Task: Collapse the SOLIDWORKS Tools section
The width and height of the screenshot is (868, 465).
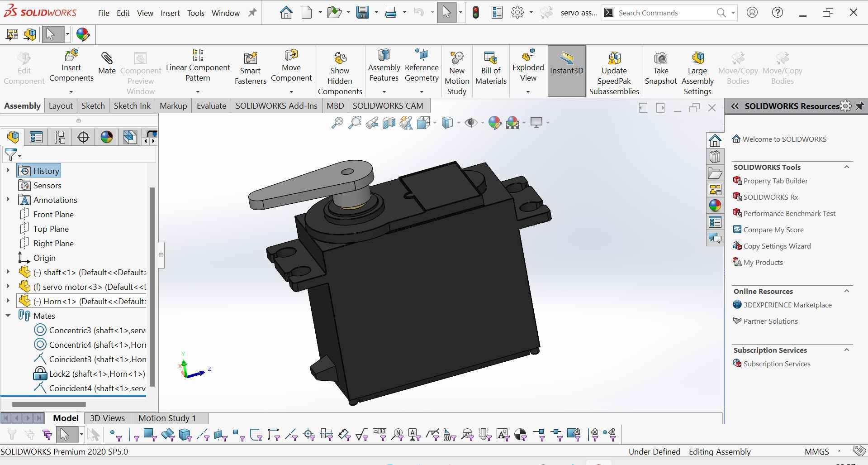Action: [x=847, y=167]
